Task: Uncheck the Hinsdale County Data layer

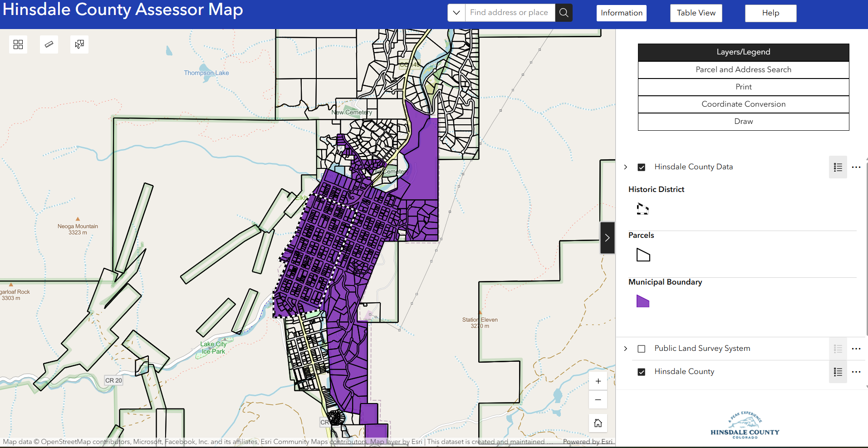Action: [641, 167]
